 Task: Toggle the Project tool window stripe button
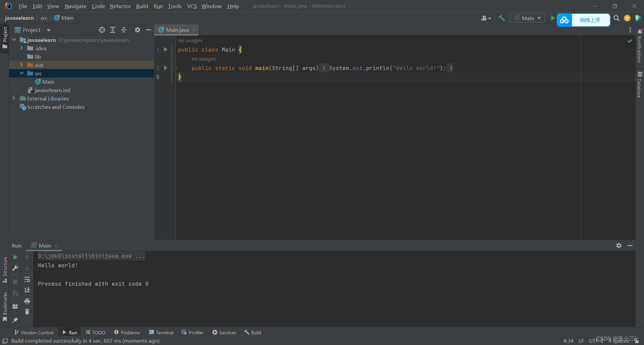[5, 38]
